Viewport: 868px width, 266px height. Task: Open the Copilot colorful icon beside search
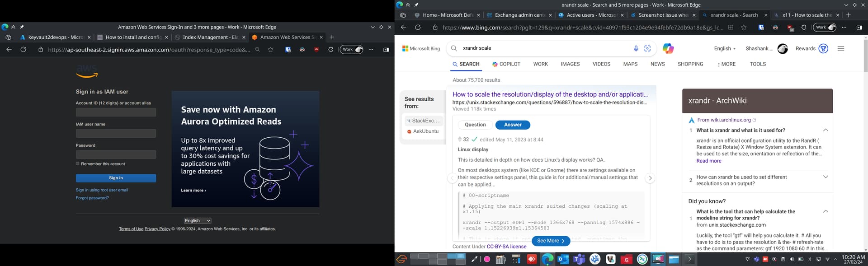[668, 48]
